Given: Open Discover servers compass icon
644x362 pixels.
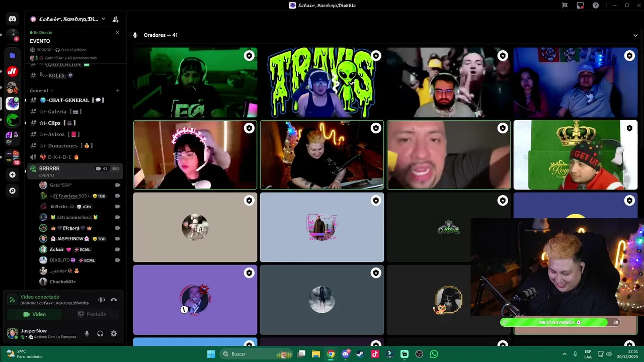Looking at the screenshot, I should 13,191.
